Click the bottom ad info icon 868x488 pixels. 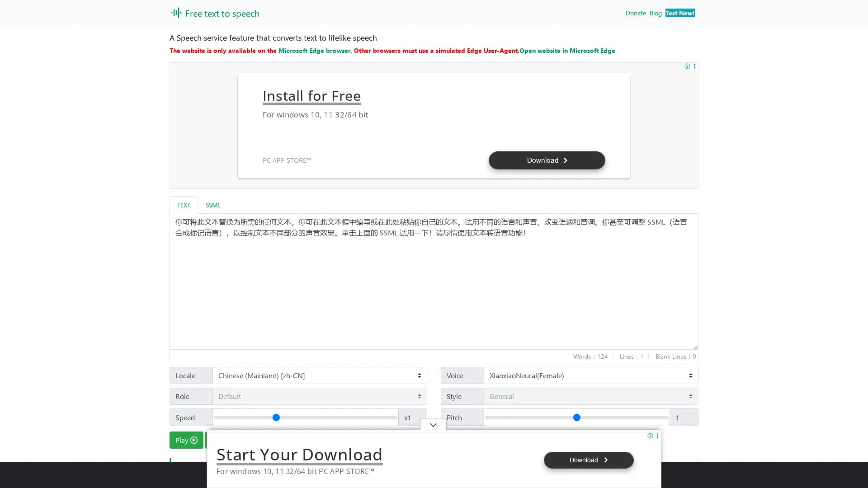point(650,436)
